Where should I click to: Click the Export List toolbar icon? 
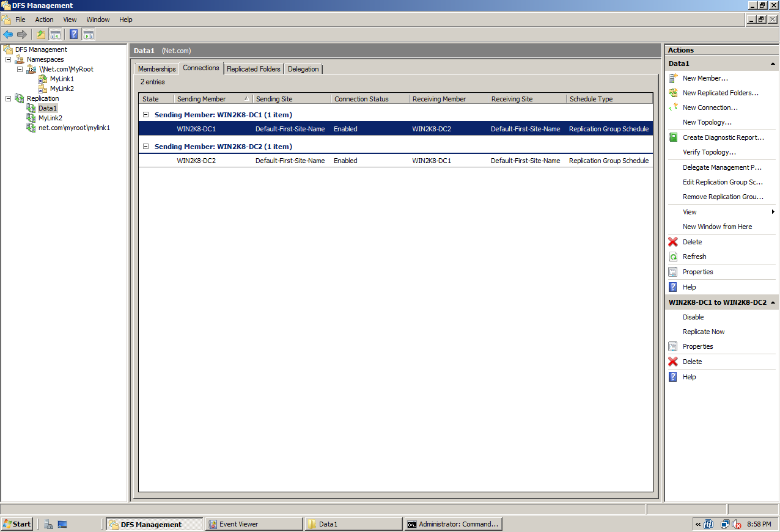[40, 34]
